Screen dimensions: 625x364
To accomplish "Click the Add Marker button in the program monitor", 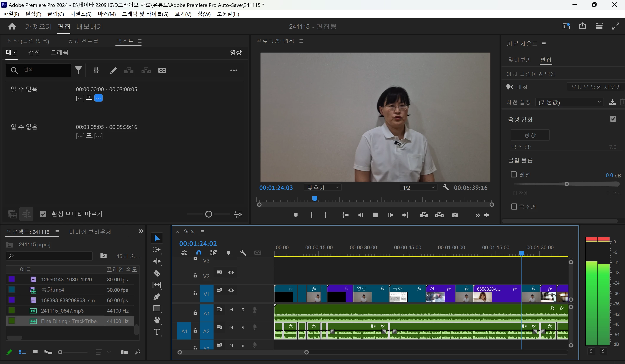I will tap(295, 215).
